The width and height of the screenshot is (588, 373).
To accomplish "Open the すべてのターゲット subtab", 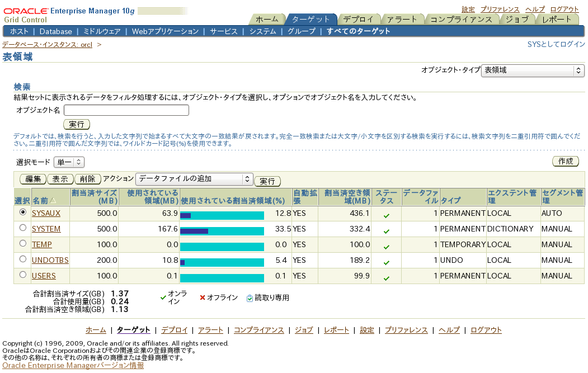I will 359,31.
